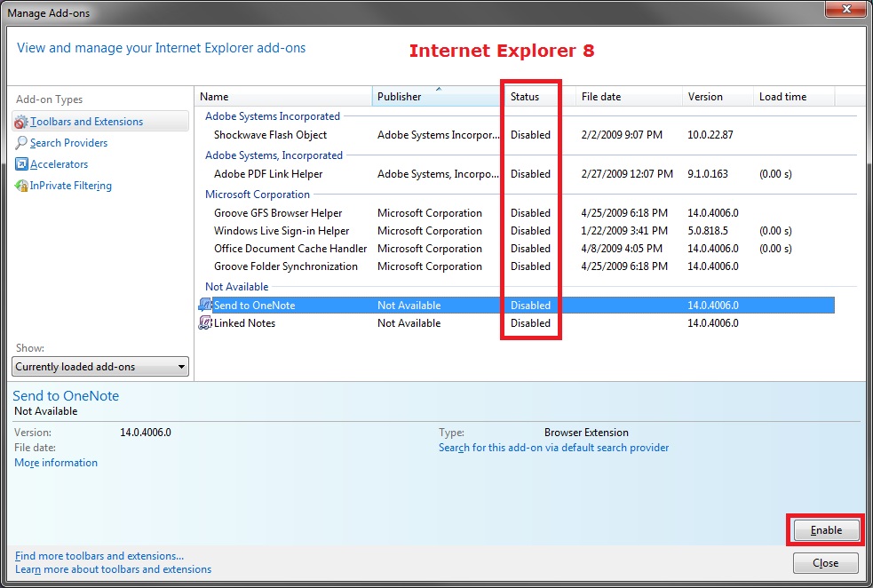Select the Send to OneNote row
The height and width of the screenshot is (588, 873).
[516, 306]
